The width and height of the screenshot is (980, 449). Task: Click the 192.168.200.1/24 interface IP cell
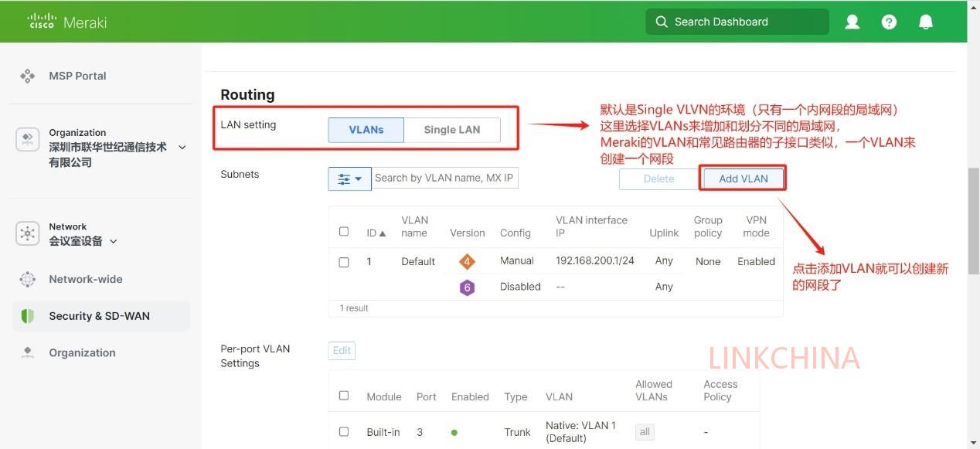[x=595, y=260]
